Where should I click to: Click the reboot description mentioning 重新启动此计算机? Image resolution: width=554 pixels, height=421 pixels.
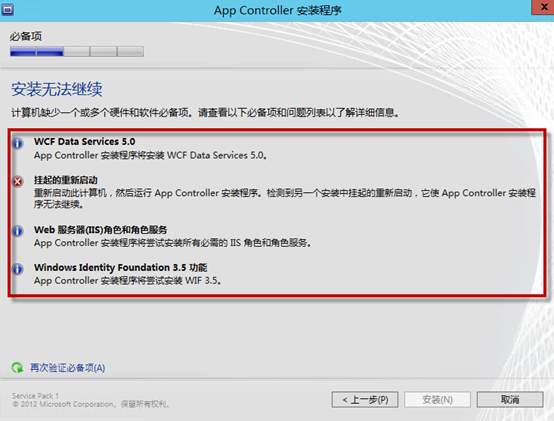[285, 198]
